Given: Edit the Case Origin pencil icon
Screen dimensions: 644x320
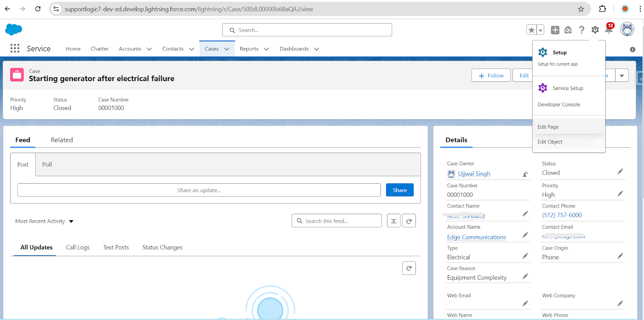Looking at the screenshot, I should coord(620,256).
